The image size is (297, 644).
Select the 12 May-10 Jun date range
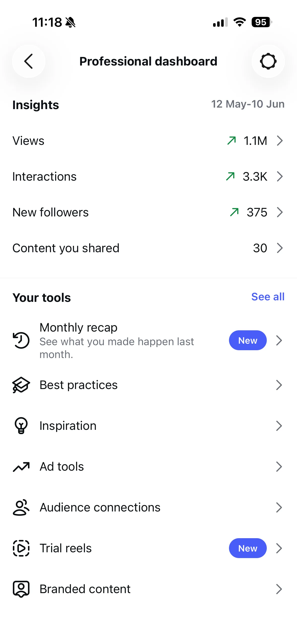point(248,104)
